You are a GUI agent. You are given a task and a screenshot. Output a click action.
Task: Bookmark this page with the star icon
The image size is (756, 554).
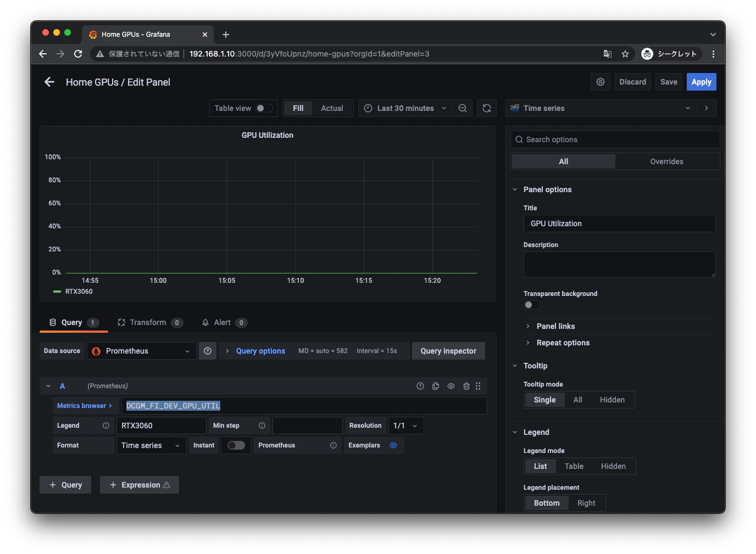625,54
